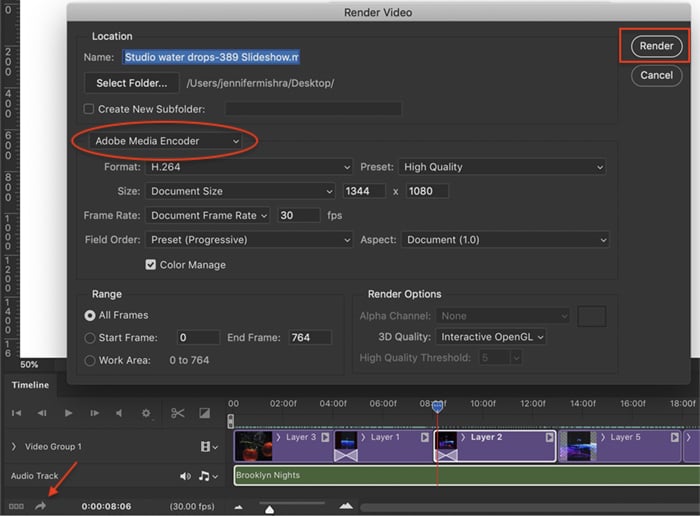Open Field Order Preset (Progressive) dropdown

tap(249, 240)
